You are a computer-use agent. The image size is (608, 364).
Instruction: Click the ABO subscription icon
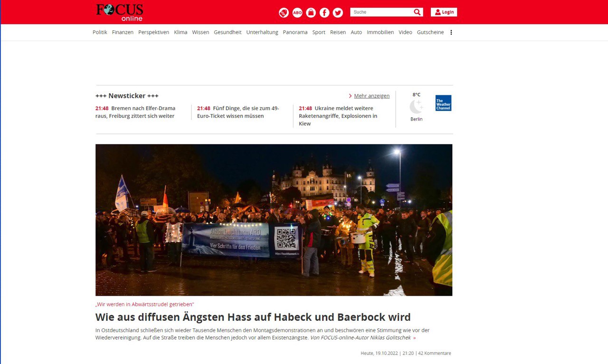click(297, 13)
